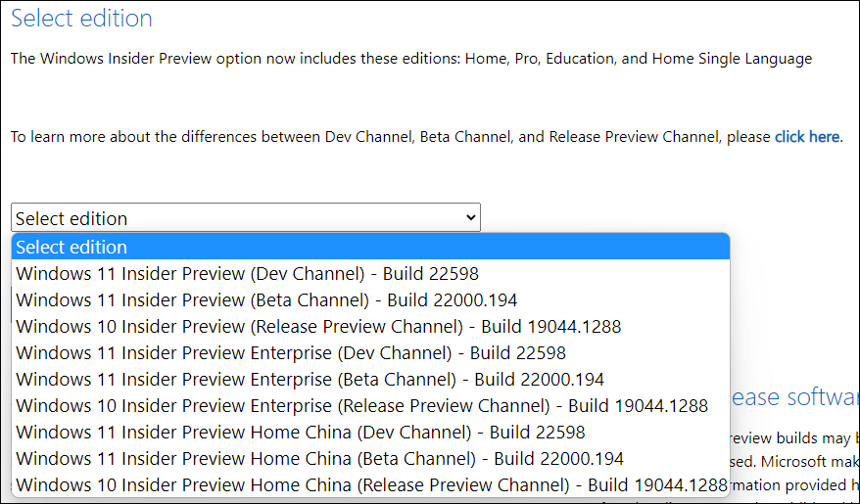Open the Select edition dropdown box
Viewport: 860px width, 504px height.
pyautogui.click(x=246, y=217)
